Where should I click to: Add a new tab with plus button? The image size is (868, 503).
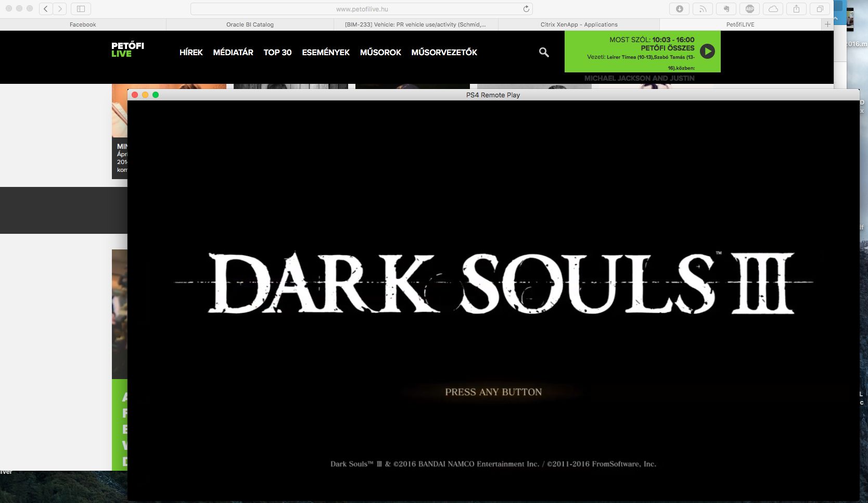point(827,24)
